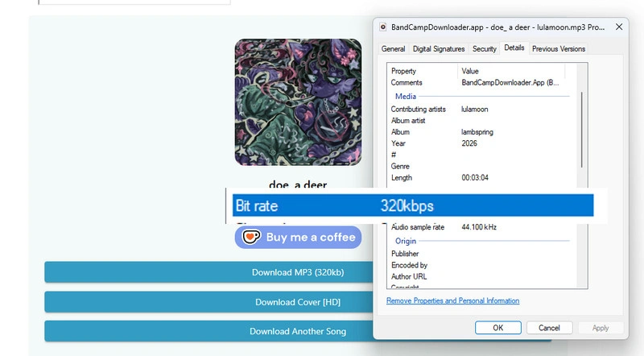Confirm the Properties dialog with OK
Screen dimensions: 644x356
pyautogui.click(x=498, y=328)
